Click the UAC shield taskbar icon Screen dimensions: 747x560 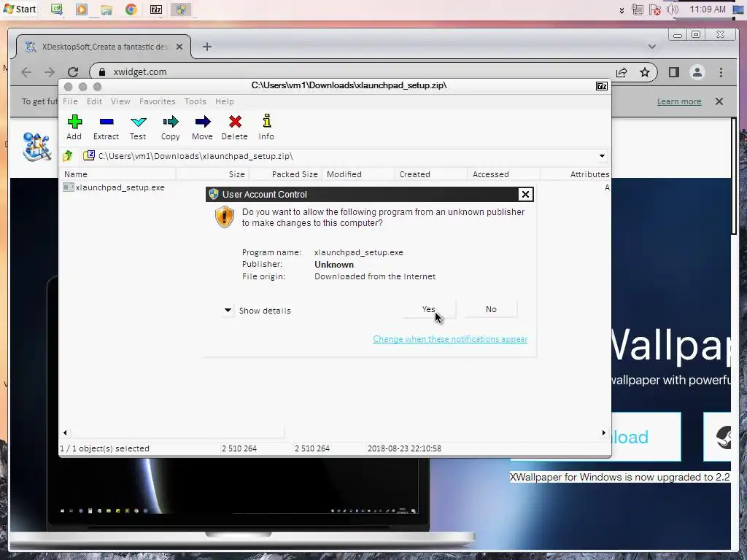pos(181,9)
